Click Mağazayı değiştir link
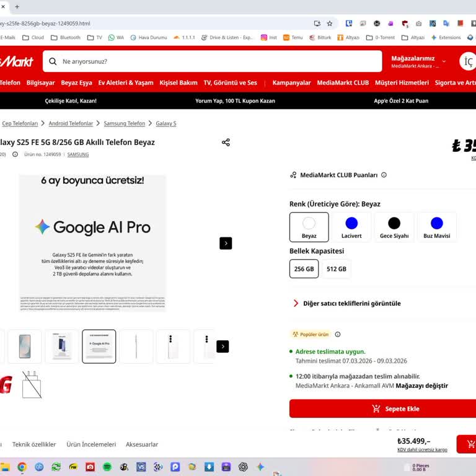This screenshot has width=476, height=476. (x=421, y=386)
